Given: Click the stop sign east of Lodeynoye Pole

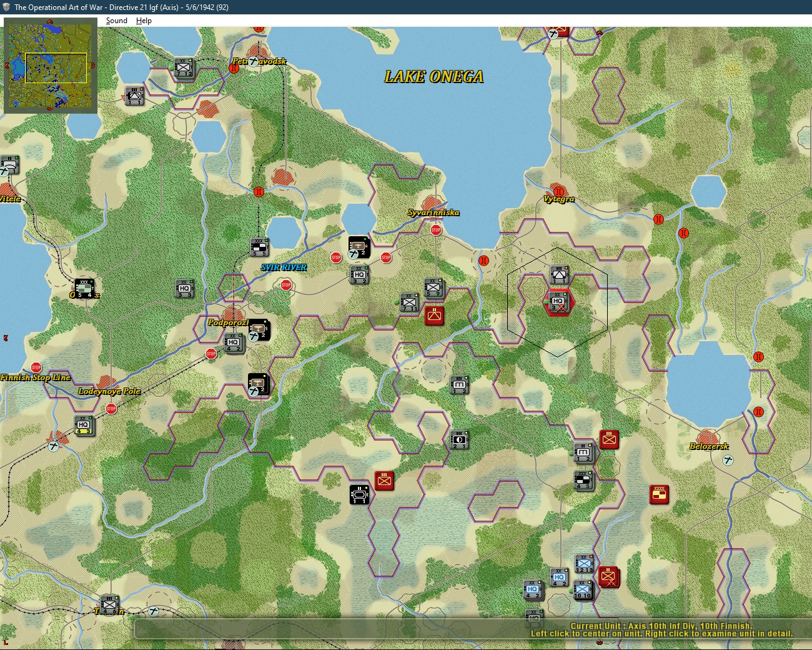Looking at the screenshot, I should tap(111, 409).
